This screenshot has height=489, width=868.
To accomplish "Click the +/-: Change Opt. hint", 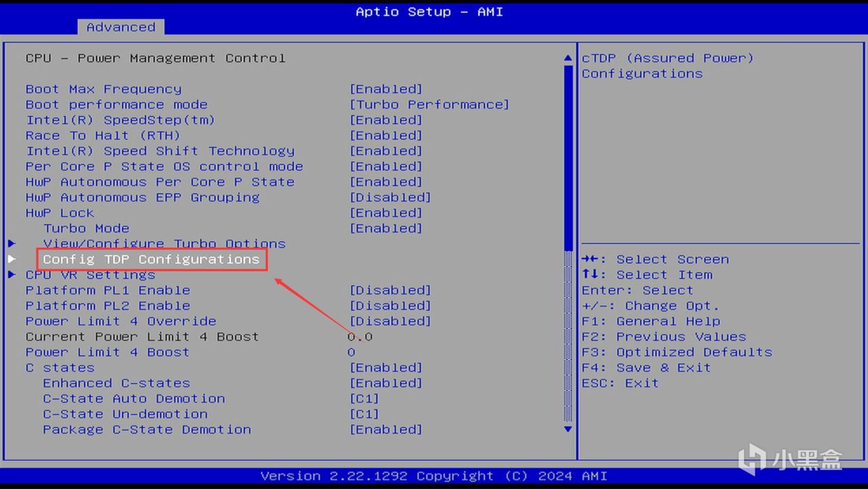I will [x=651, y=306].
